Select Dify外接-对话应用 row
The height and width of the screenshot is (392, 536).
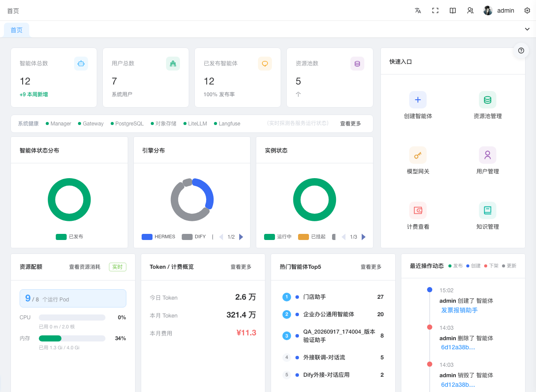[x=333, y=375]
